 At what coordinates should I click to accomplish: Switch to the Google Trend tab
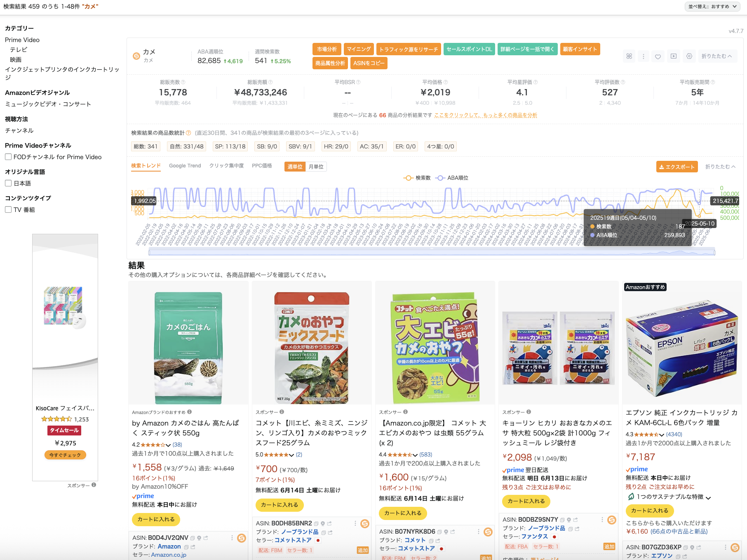[x=185, y=166]
